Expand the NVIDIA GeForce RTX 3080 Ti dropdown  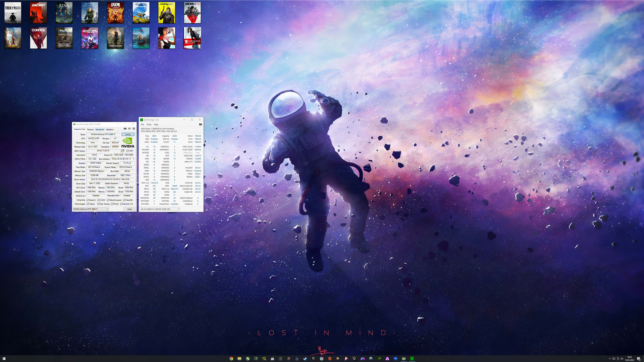tap(91, 209)
